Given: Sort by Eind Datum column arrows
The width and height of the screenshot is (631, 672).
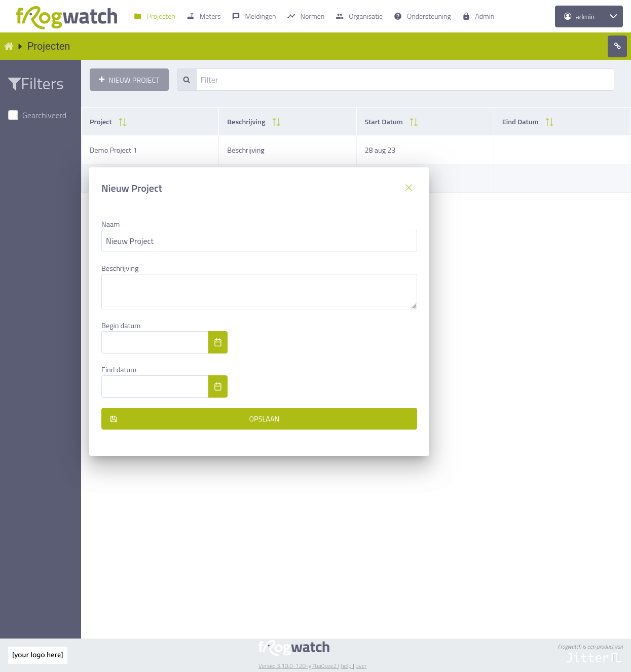Looking at the screenshot, I should point(549,122).
